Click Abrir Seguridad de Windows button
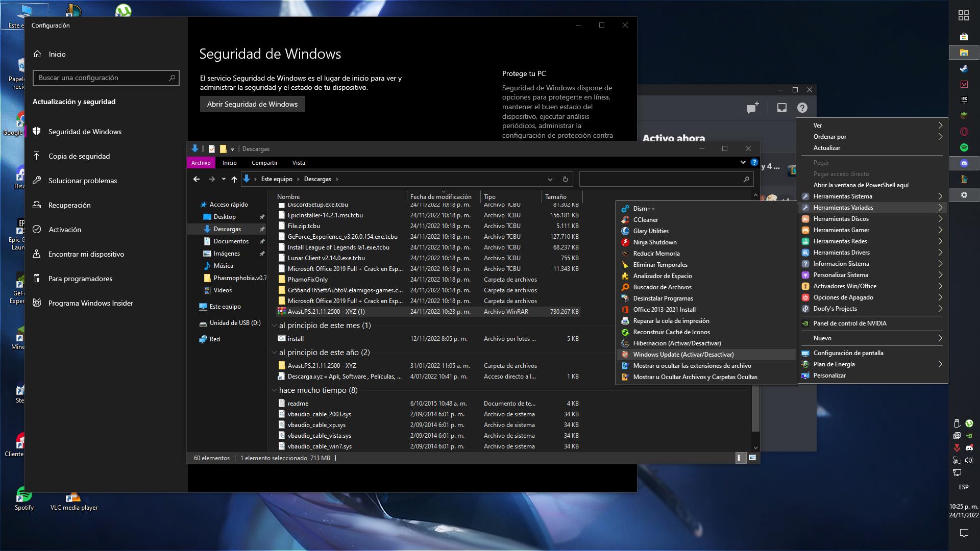This screenshot has width=980, height=551. pos(252,104)
